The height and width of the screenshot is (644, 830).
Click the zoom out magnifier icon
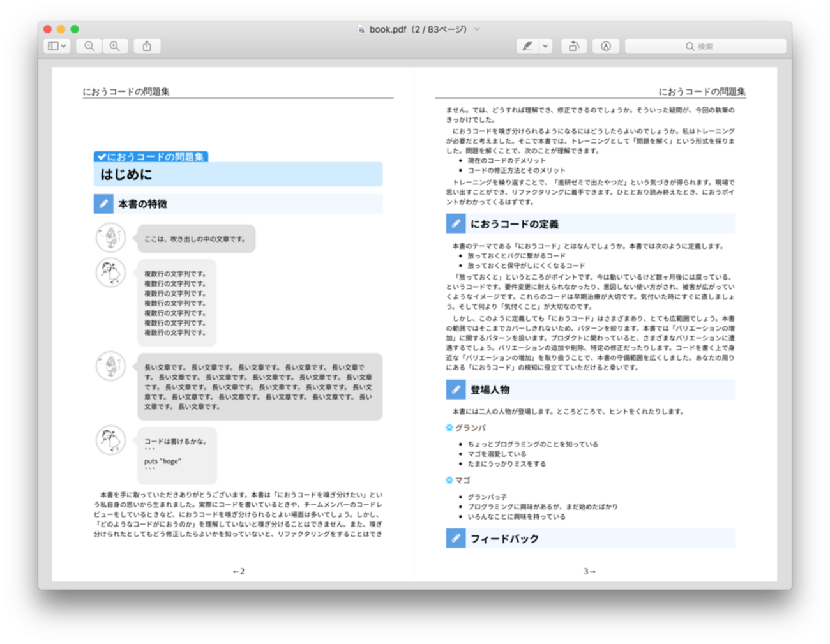[x=89, y=46]
